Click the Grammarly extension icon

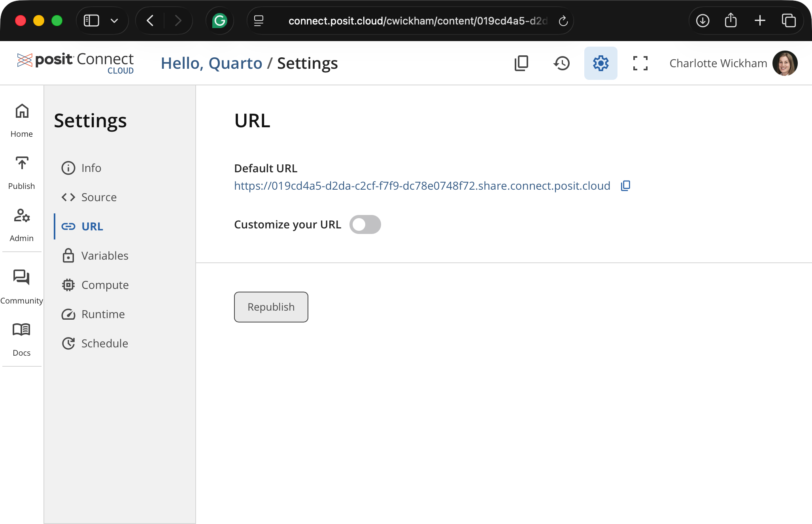[220, 21]
